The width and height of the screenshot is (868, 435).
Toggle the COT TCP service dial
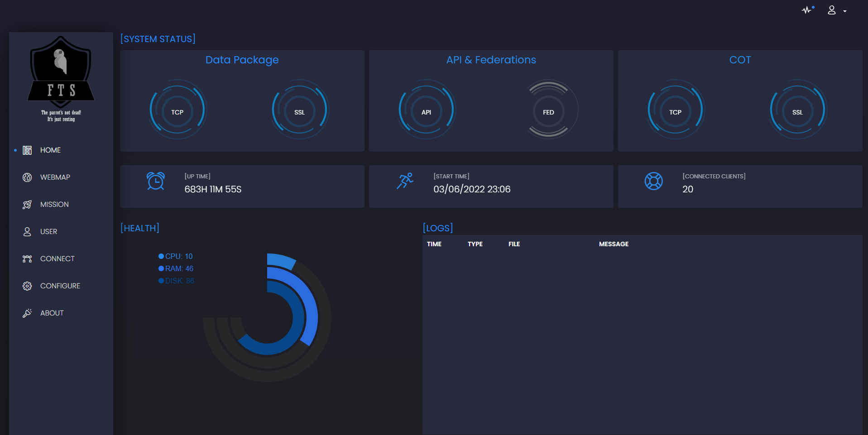[x=676, y=110]
